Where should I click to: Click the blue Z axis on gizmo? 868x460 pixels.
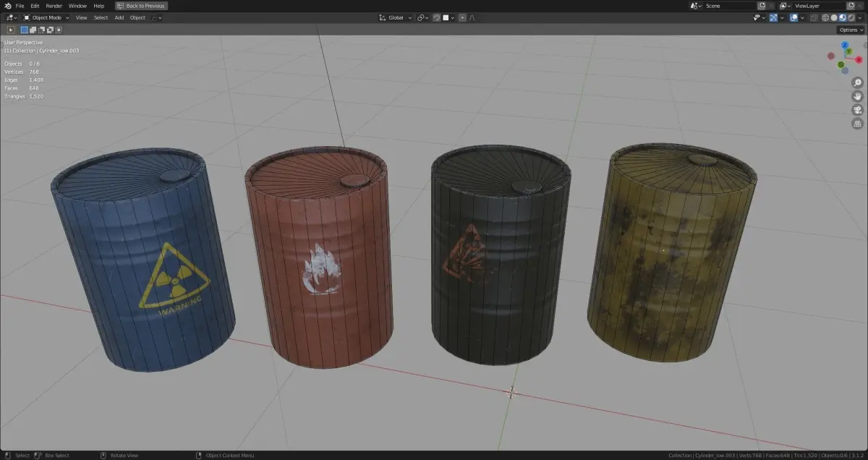pos(845,45)
